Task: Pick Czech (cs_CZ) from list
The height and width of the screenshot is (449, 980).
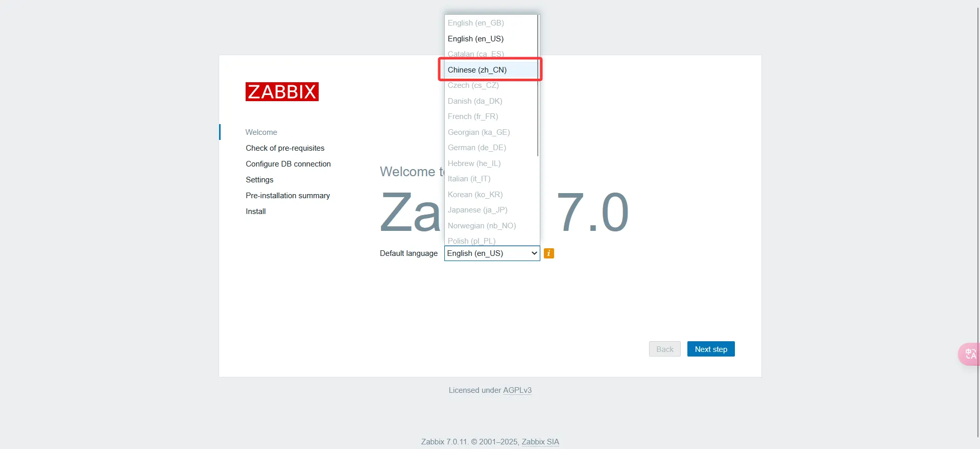Action: (491, 85)
